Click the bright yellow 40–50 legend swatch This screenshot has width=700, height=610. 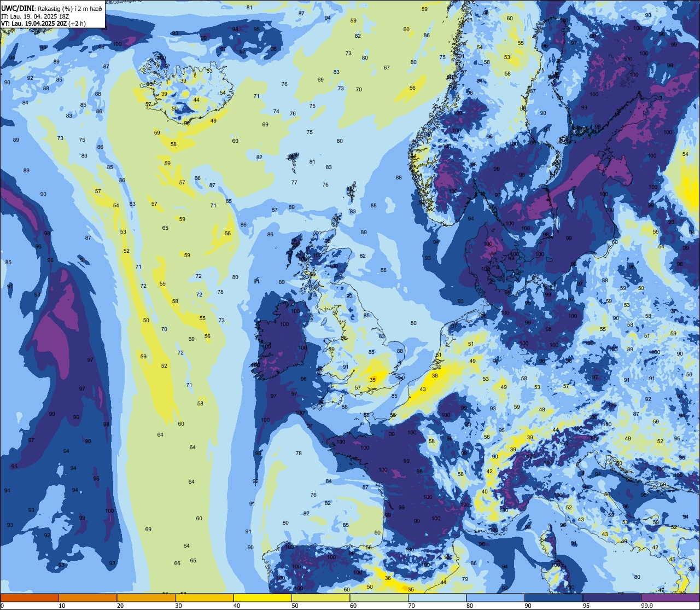(x=262, y=597)
